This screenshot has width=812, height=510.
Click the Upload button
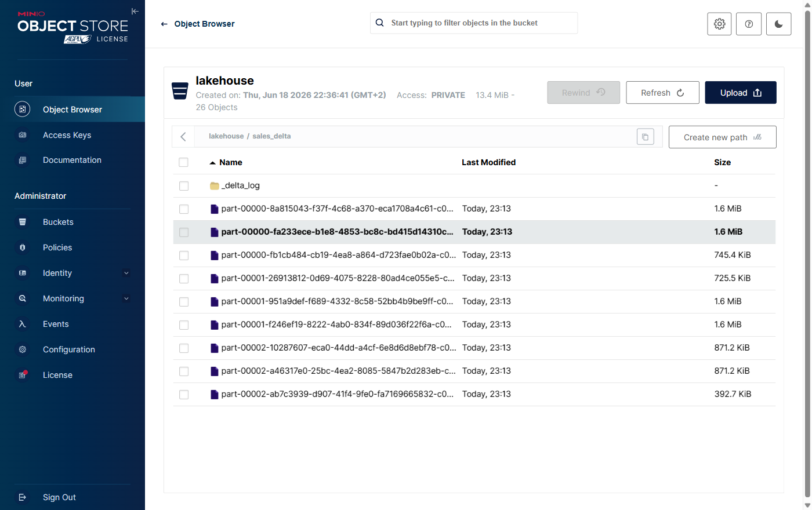[x=741, y=93]
